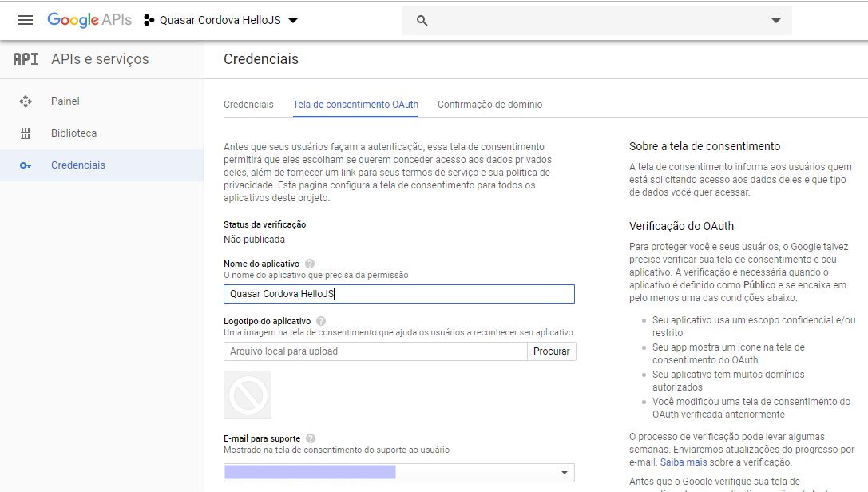
Task: Click the logo placeholder thumbnail
Action: tap(248, 395)
